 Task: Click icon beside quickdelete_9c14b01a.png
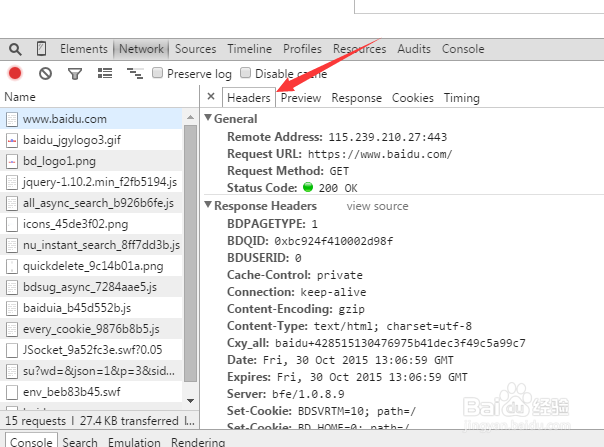pyautogui.click(x=12, y=266)
